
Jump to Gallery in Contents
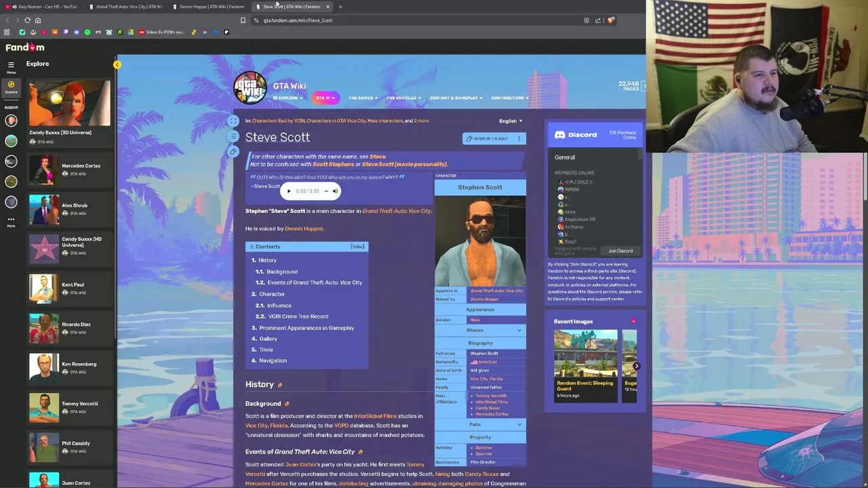point(268,339)
